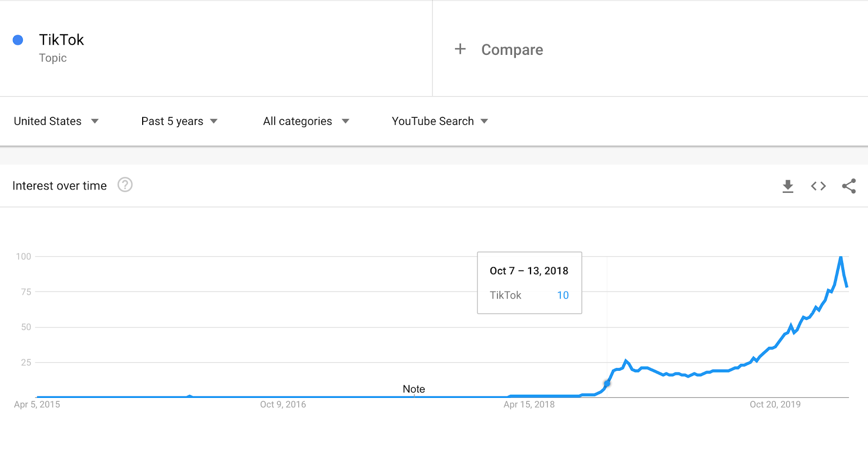The image size is (868, 462).
Task: Open the YouTube Search type dropdown
Action: (x=440, y=121)
